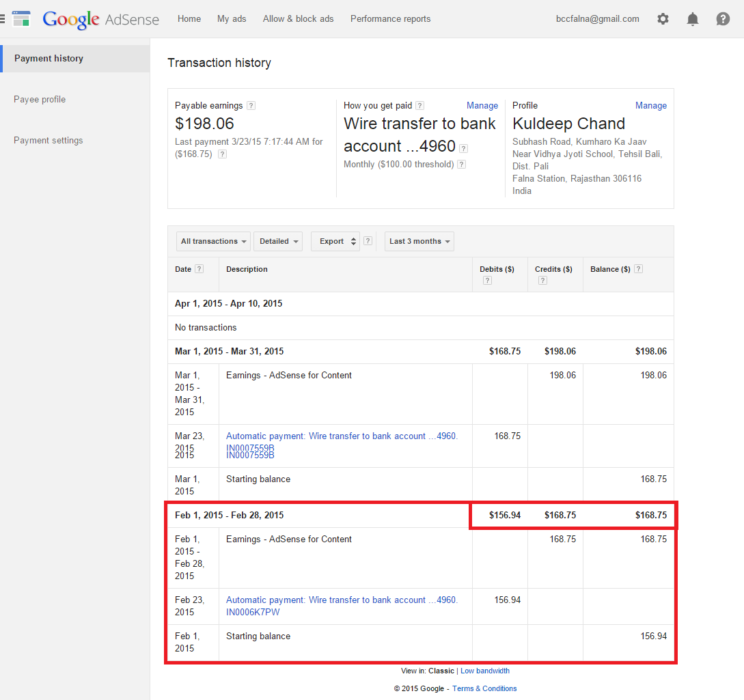The image size is (744, 700).
Task: Click Classic view label
Action: [441, 671]
